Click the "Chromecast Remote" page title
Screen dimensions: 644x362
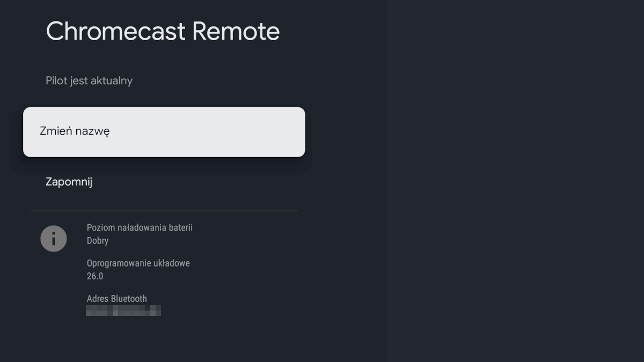pos(162,31)
